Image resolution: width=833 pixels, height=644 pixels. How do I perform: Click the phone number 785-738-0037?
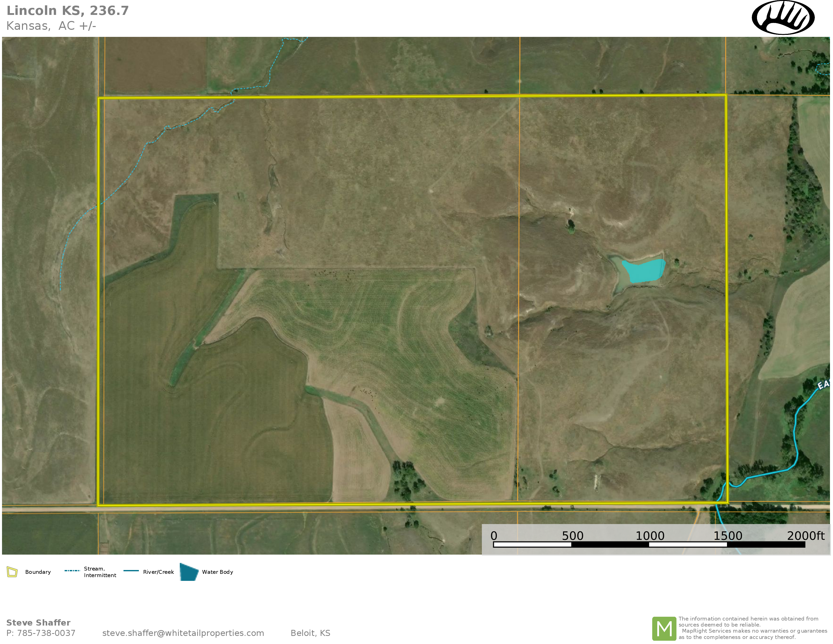coord(46,633)
